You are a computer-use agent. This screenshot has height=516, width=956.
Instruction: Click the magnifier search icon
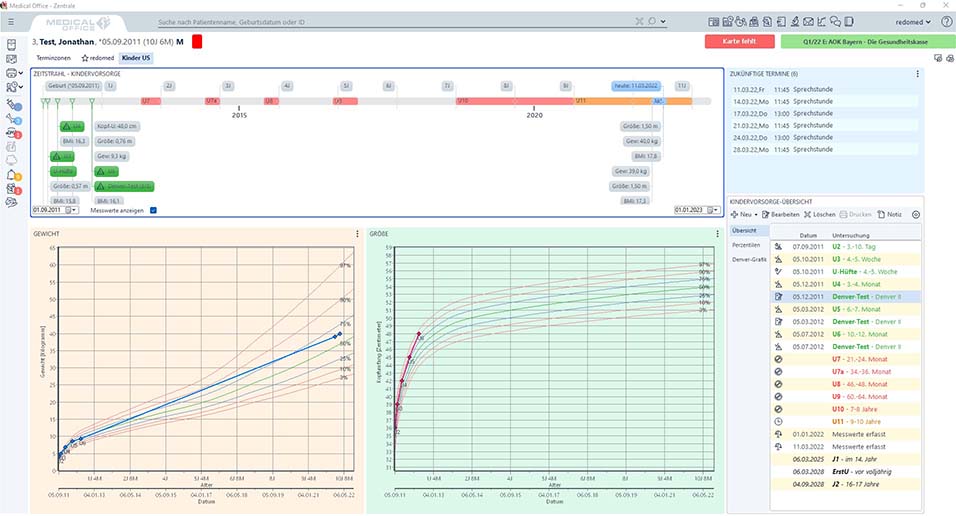click(652, 21)
